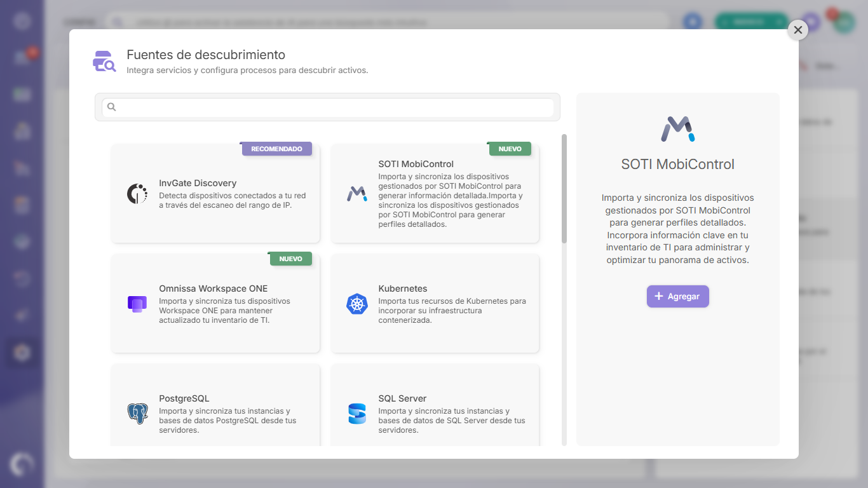This screenshot has width=868, height=488.
Task: Click the SQL Server blue icon
Action: pyautogui.click(x=357, y=414)
